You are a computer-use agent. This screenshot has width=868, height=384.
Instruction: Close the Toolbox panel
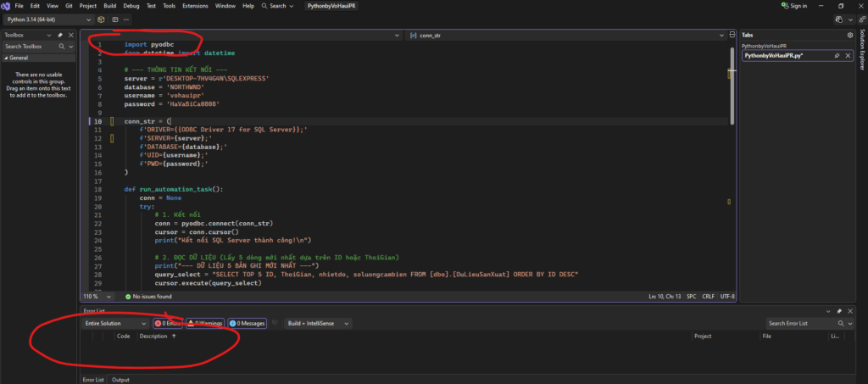(x=70, y=35)
